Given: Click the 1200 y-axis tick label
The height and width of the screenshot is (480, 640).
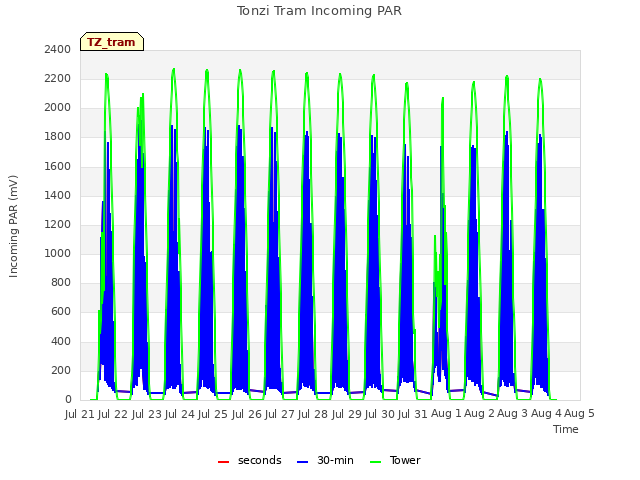Looking at the screenshot, I should pos(58,224).
